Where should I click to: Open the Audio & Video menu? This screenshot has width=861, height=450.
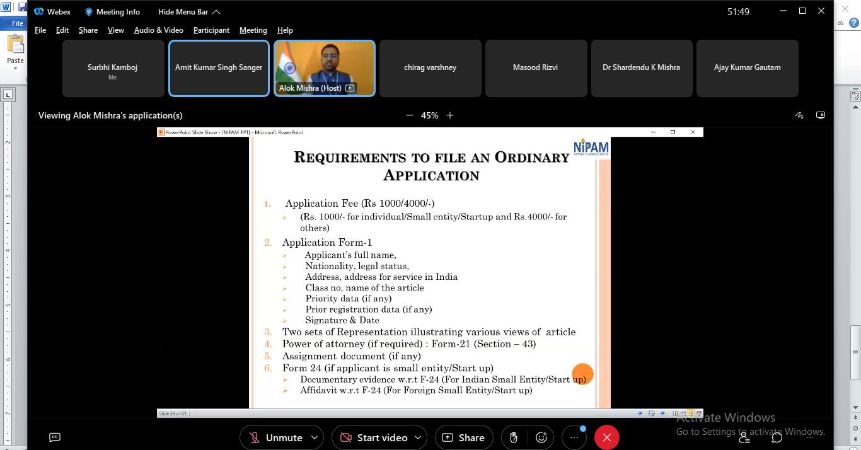(x=158, y=30)
